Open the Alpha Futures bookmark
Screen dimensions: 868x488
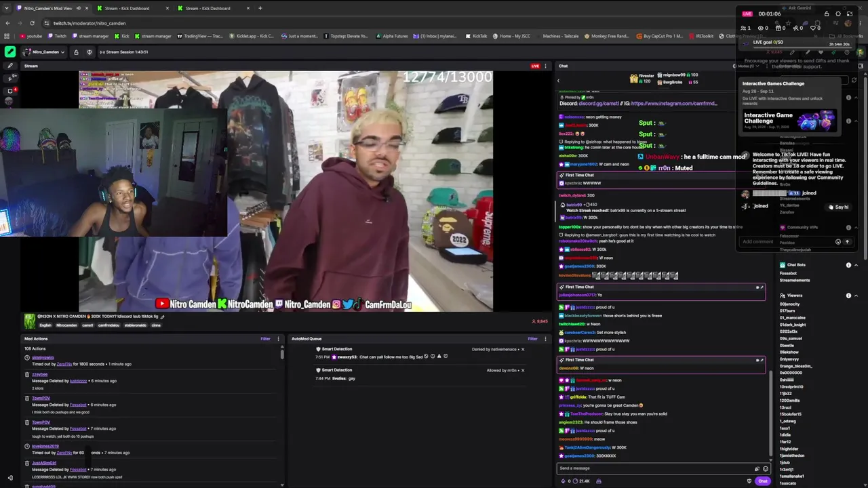pos(392,36)
